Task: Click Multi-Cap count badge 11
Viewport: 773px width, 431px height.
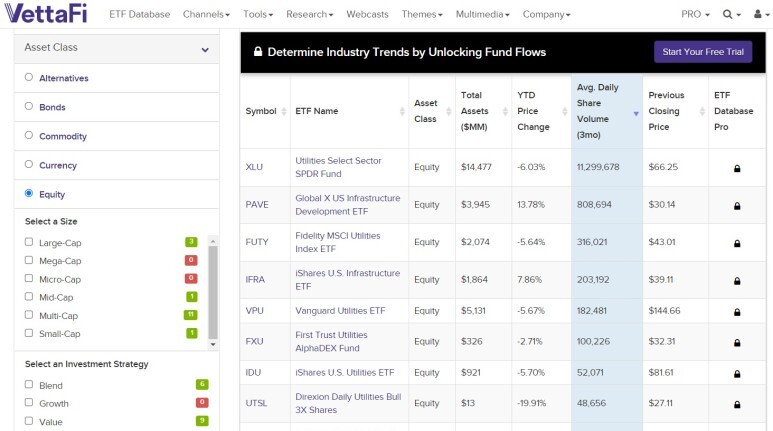Action: [191, 315]
